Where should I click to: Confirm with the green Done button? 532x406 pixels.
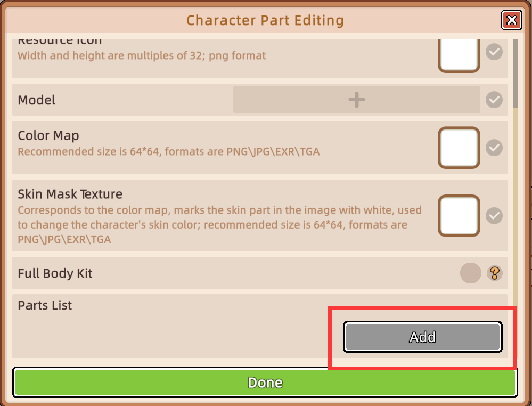point(265,383)
